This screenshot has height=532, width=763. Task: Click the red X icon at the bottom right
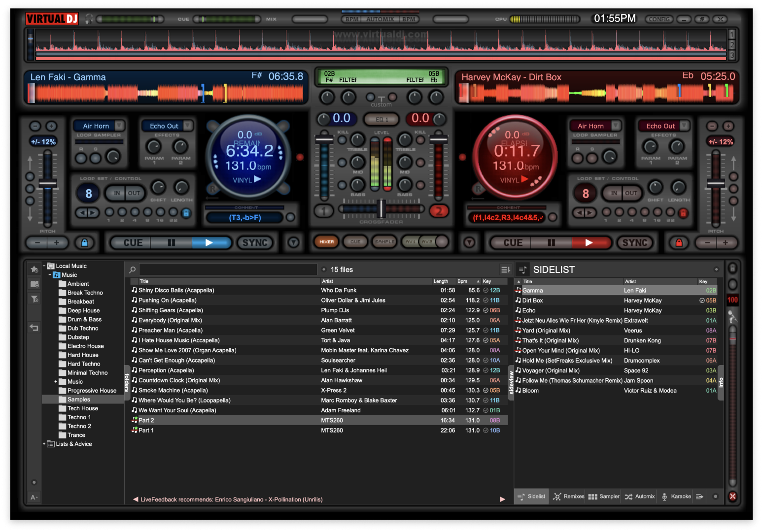coord(732,496)
